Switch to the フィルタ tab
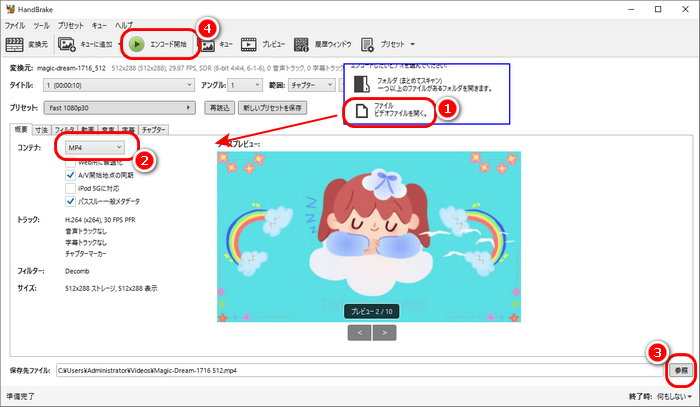The image size is (700, 407). click(x=64, y=130)
